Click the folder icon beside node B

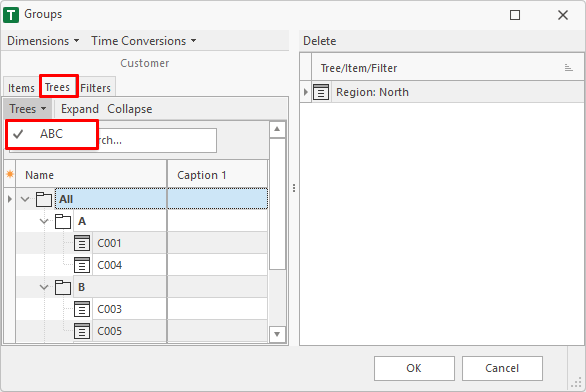63,287
